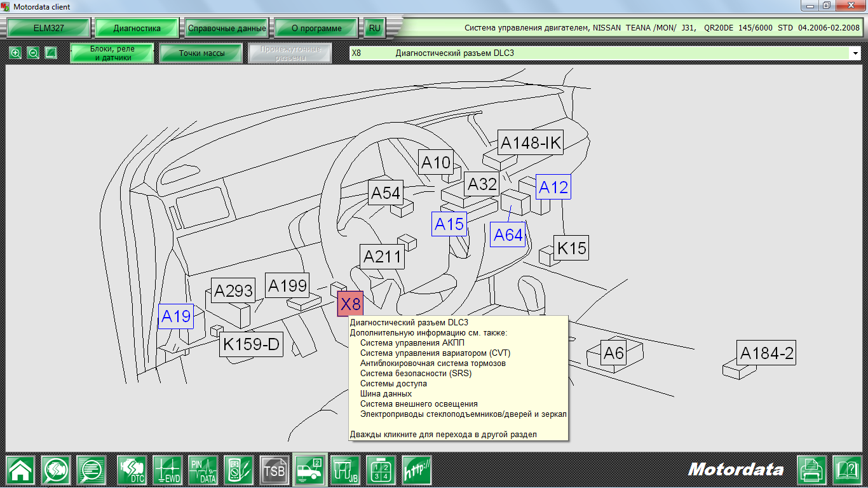Screen dimensions: 868x488
Task: Fit diagram to window icon
Action: coord(51,53)
